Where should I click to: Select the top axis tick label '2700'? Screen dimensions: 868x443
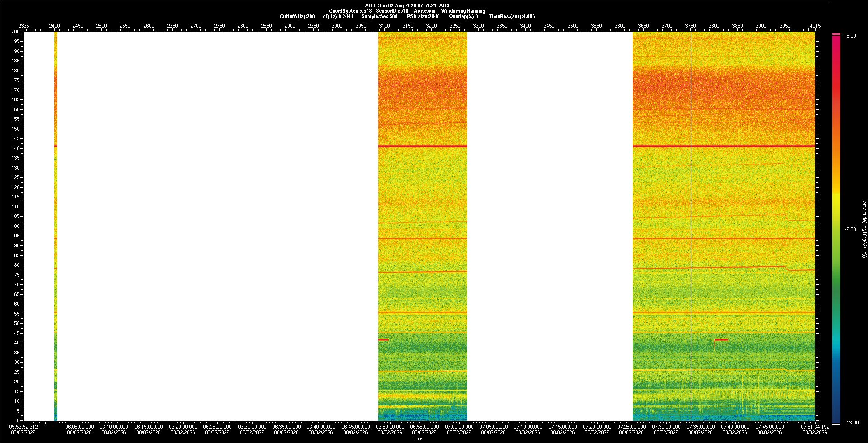196,26
